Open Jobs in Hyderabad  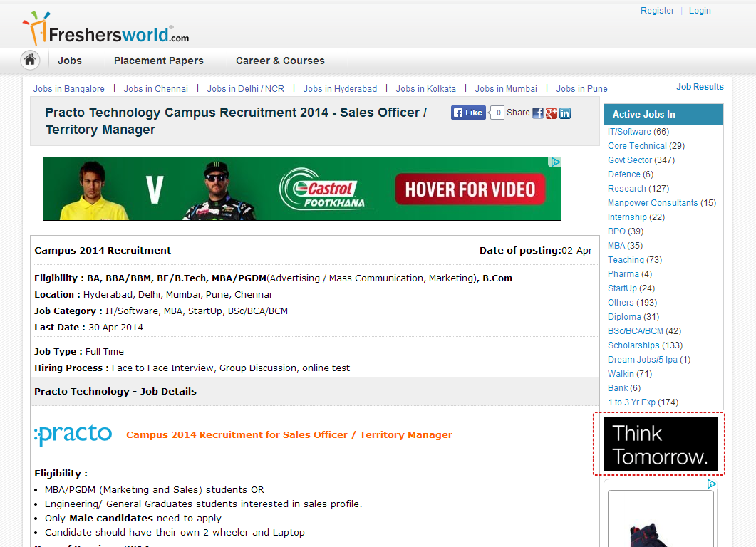pos(340,88)
